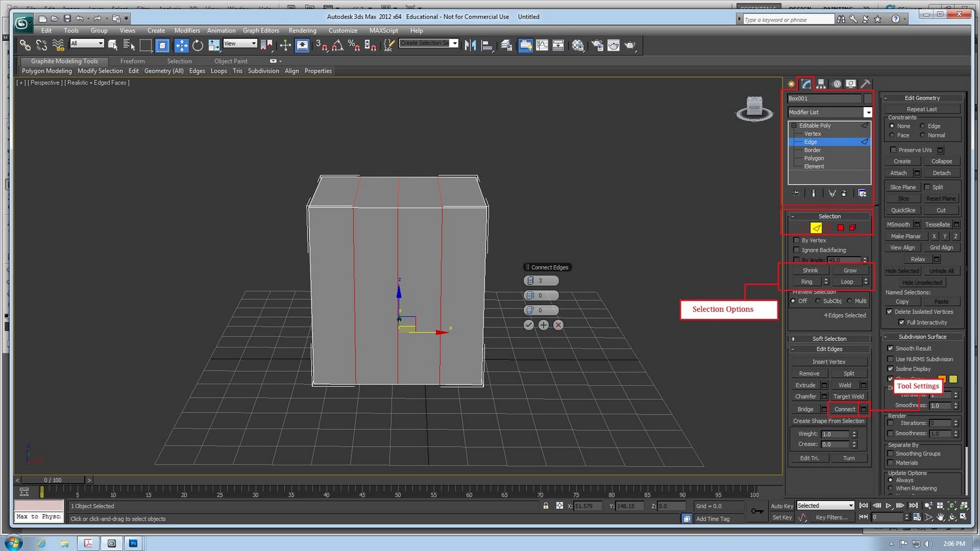Open the MAXScript menu

click(x=383, y=31)
